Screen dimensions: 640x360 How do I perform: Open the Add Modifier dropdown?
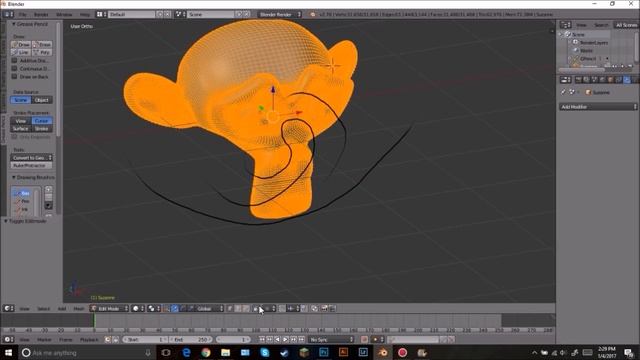coord(598,107)
